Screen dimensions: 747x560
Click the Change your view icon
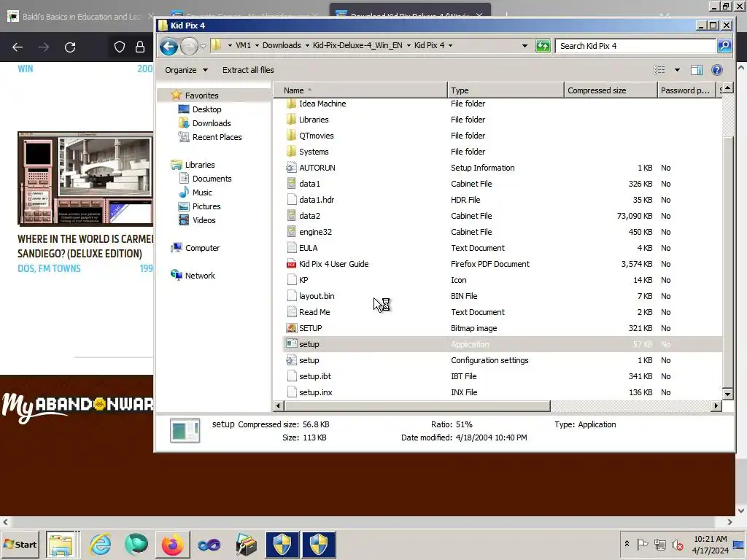[659, 70]
